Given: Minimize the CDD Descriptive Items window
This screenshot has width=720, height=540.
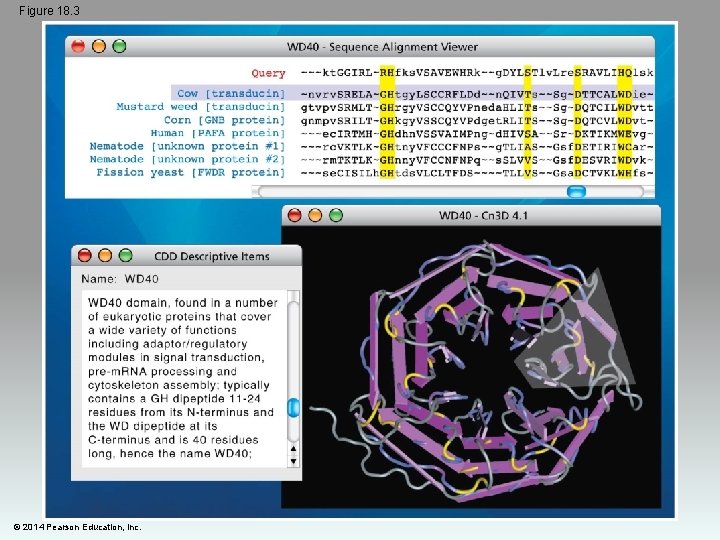Looking at the screenshot, I should pos(105,255).
